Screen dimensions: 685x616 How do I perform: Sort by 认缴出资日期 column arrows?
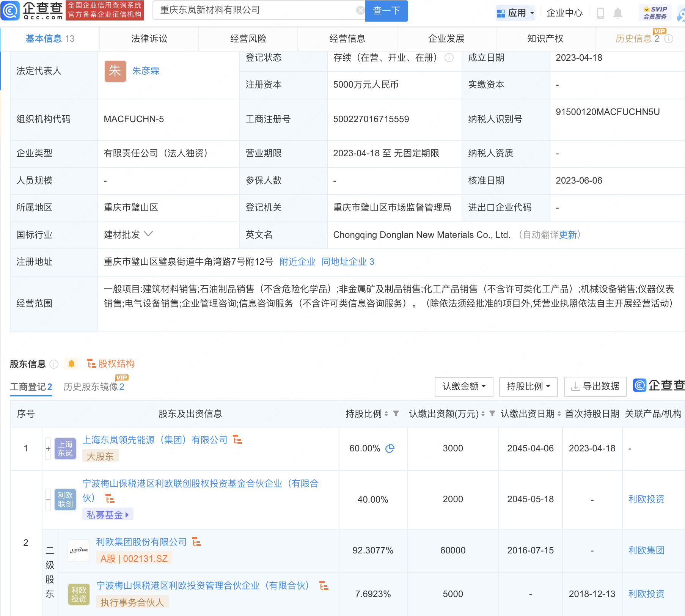559,414
